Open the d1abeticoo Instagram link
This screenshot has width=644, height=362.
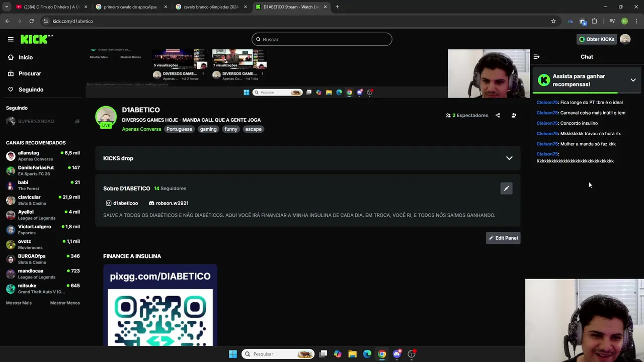[x=122, y=203]
